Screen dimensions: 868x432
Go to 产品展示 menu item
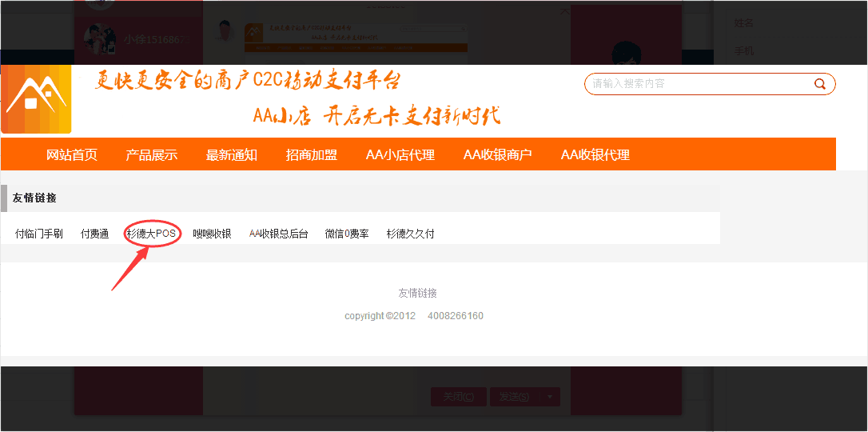click(152, 155)
